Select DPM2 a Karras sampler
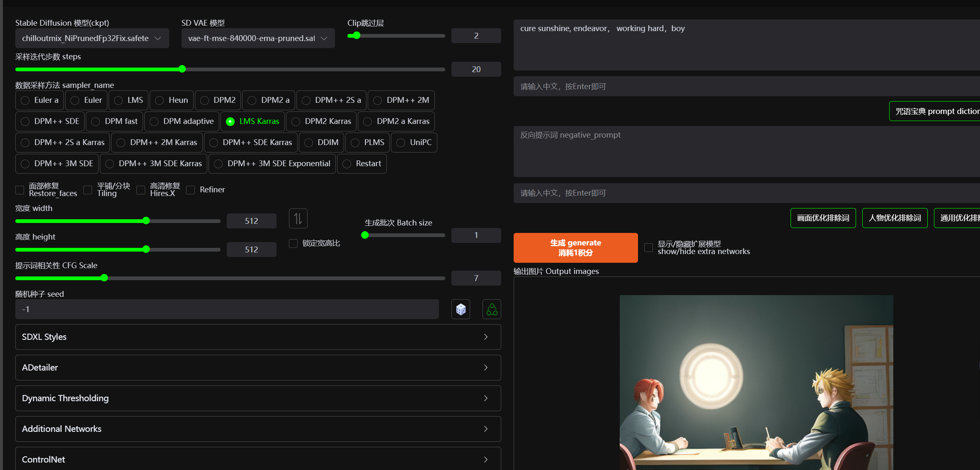980x470 pixels. point(396,121)
